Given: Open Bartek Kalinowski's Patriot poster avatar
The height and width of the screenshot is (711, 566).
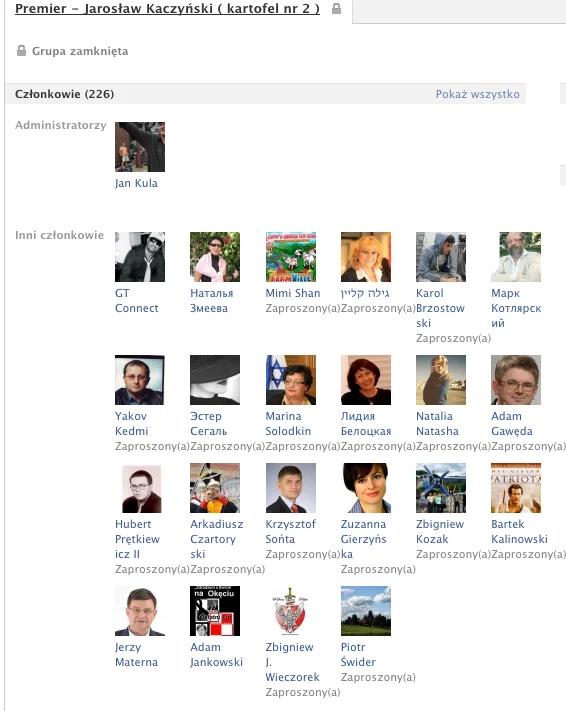Looking at the screenshot, I should (516, 488).
